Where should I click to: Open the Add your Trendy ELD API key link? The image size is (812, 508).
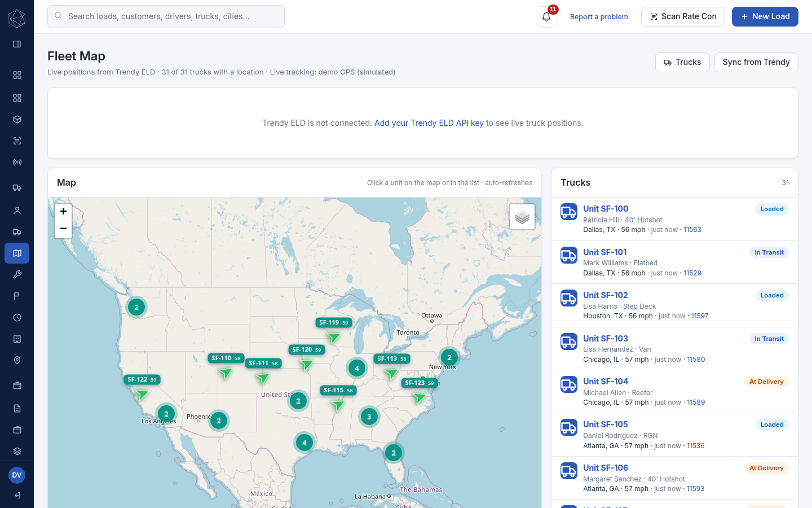pos(429,123)
